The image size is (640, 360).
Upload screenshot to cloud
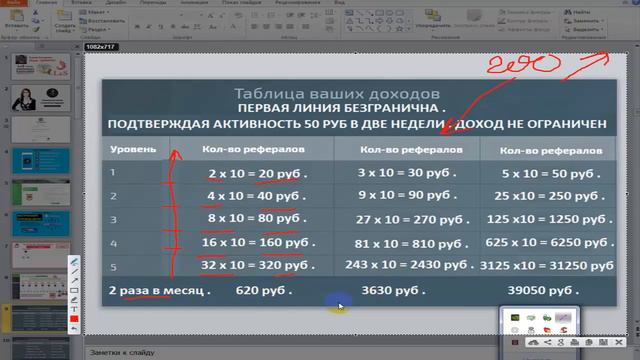tap(533, 342)
